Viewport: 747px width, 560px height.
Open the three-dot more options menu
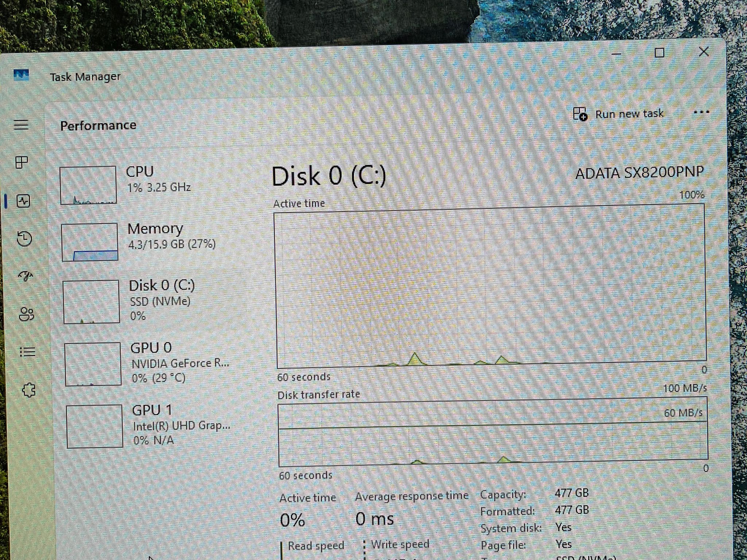coord(701,112)
